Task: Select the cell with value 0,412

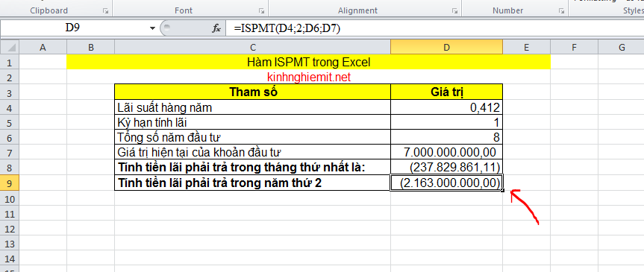Action: point(446,107)
